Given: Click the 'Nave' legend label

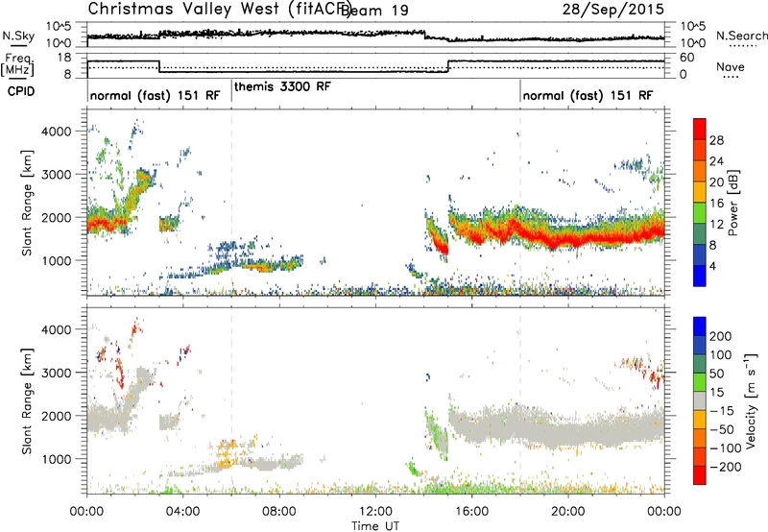Looking at the screenshot, I should click(x=731, y=67).
